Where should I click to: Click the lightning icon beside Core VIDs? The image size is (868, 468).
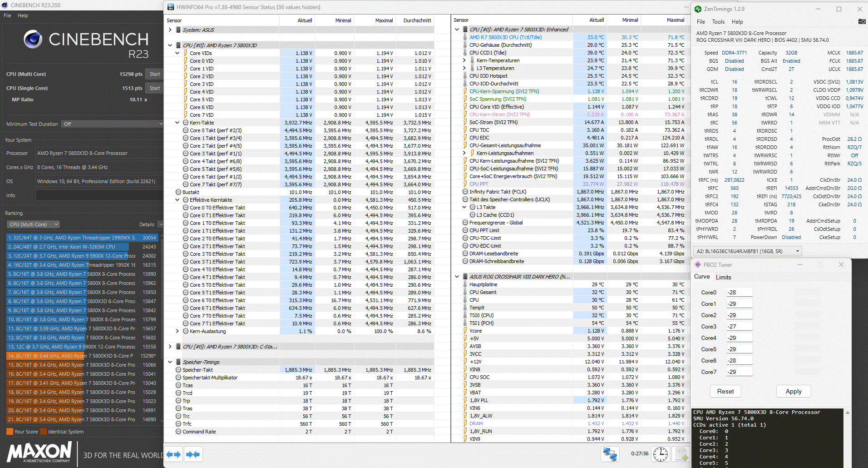tap(186, 53)
